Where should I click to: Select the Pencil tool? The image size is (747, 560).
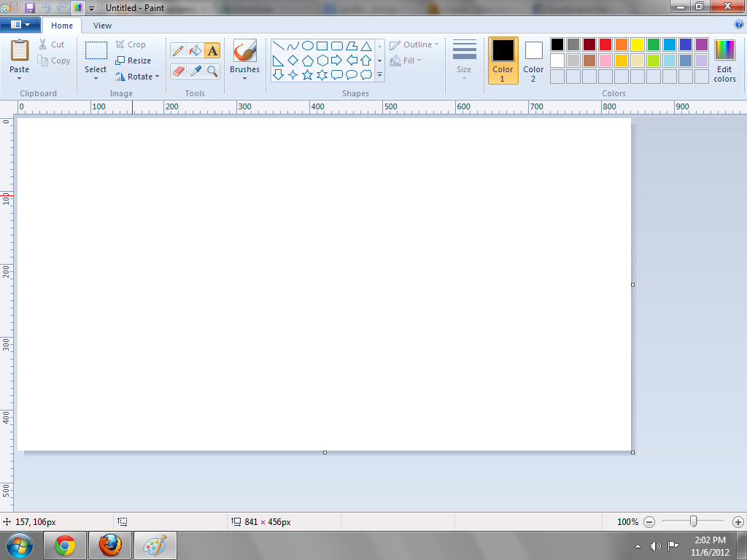tap(177, 51)
